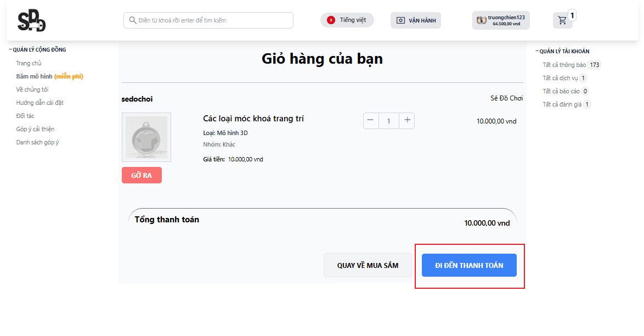The height and width of the screenshot is (336, 644).
Task: Click the SPD logo in header
Action: tap(31, 21)
